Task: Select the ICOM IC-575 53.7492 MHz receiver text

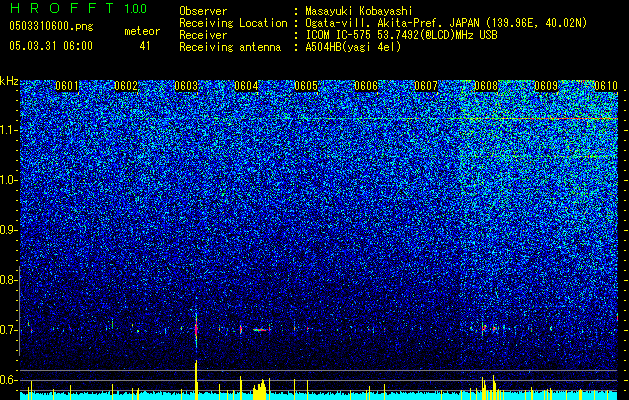Action: 401,35
